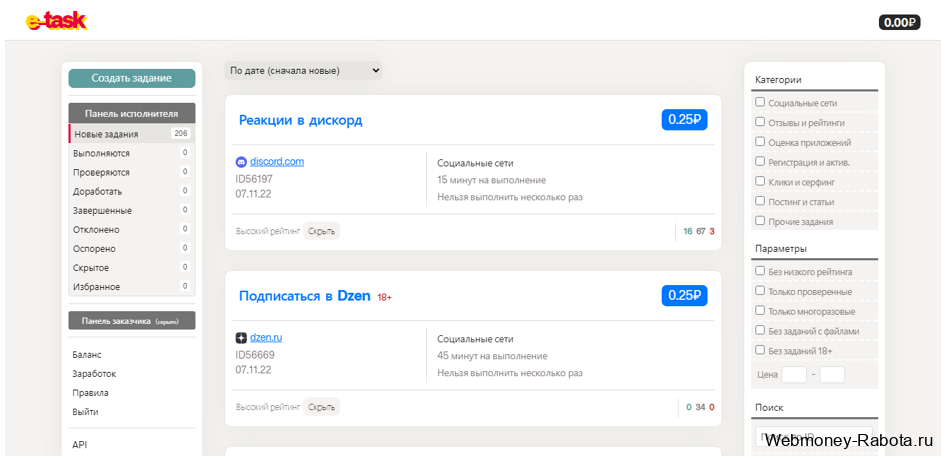Open the По дате (сначала новые) sort dropdown
942x458 pixels.
point(303,70)
